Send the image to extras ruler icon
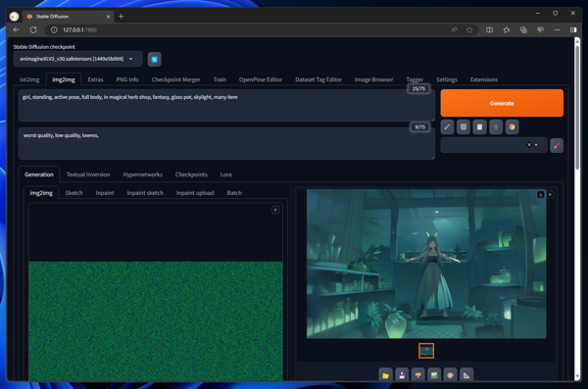588x389 pixels. 466,374
